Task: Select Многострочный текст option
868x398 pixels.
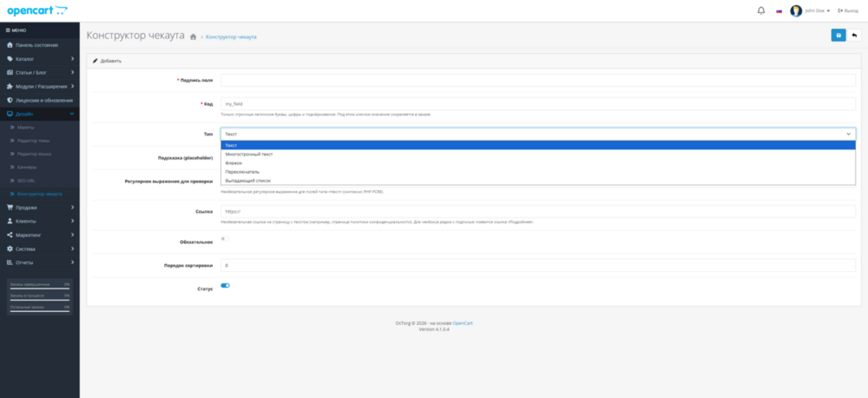Action: point(538,154)
